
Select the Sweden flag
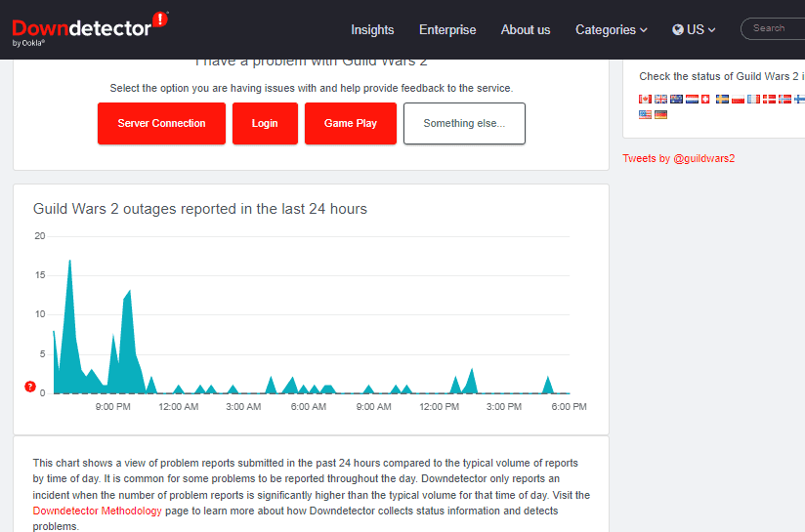click(x=722, y=99)
